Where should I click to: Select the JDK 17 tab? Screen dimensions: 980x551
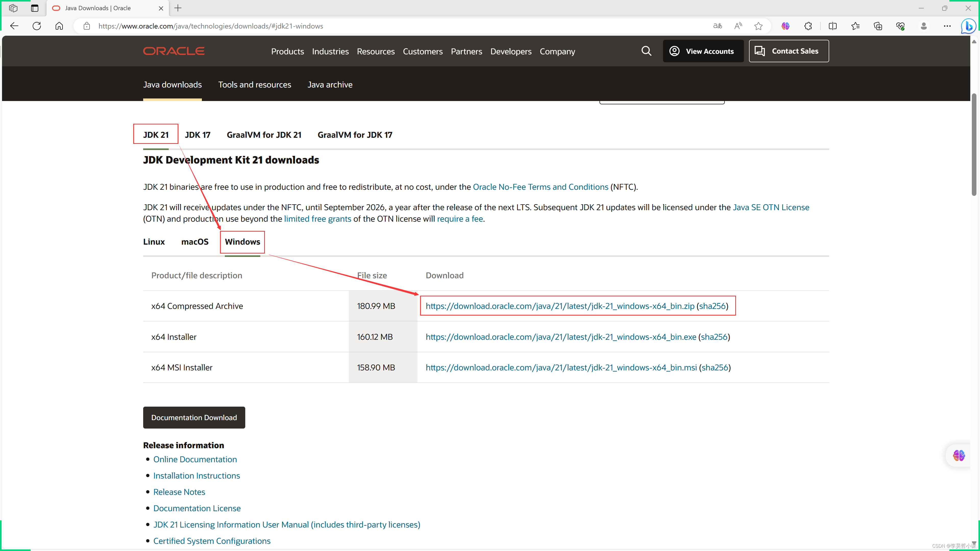(198, 135)
